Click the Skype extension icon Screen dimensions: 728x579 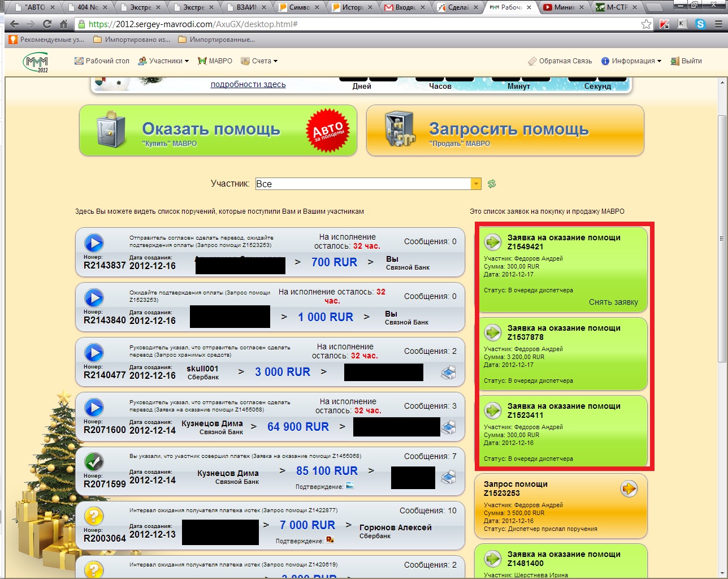point(700,24)
